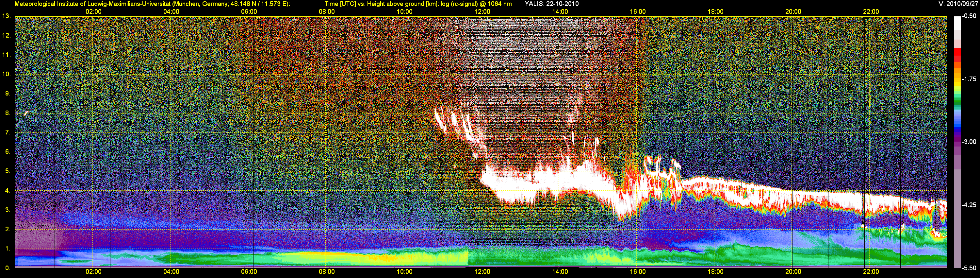
Task: Click the 10. km height axis label
Action: 6,74
